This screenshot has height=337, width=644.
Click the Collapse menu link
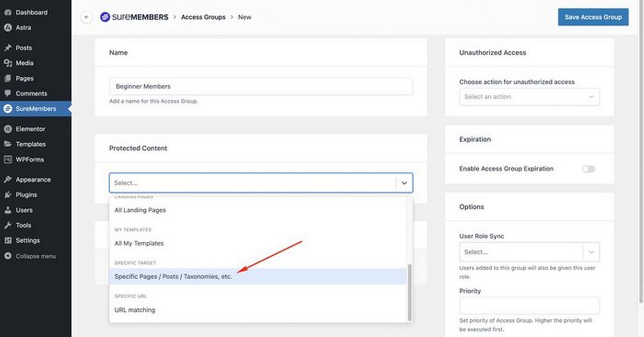36,256
